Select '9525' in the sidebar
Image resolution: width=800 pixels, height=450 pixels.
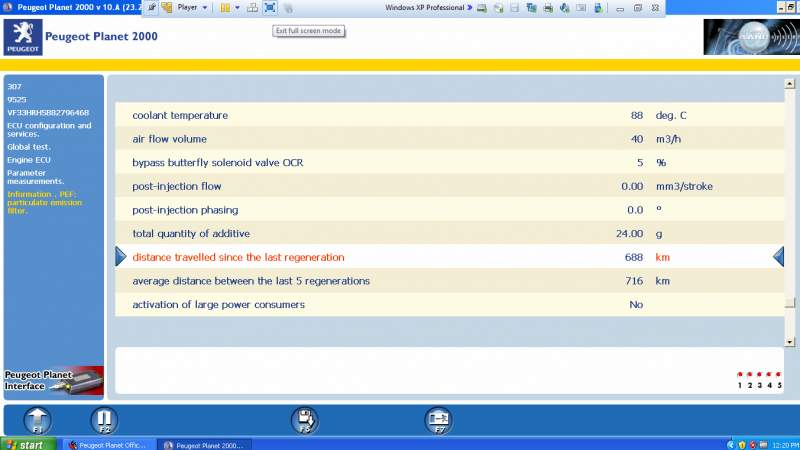click(17, 99)
